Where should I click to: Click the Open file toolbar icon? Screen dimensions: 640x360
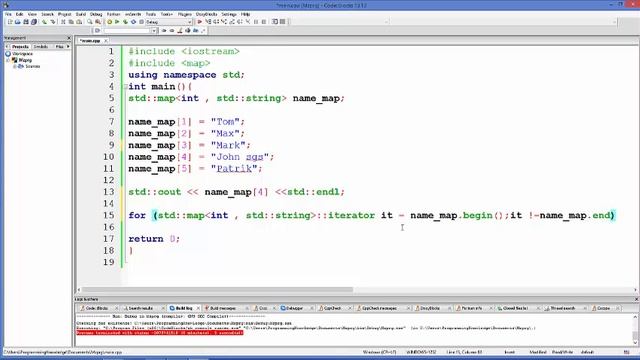coord(18,22)
